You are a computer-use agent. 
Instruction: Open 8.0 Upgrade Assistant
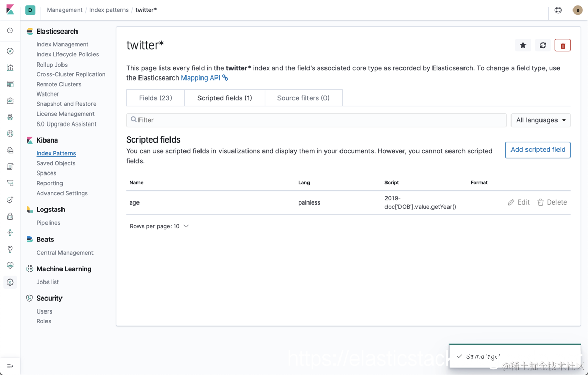pos(66,124)
